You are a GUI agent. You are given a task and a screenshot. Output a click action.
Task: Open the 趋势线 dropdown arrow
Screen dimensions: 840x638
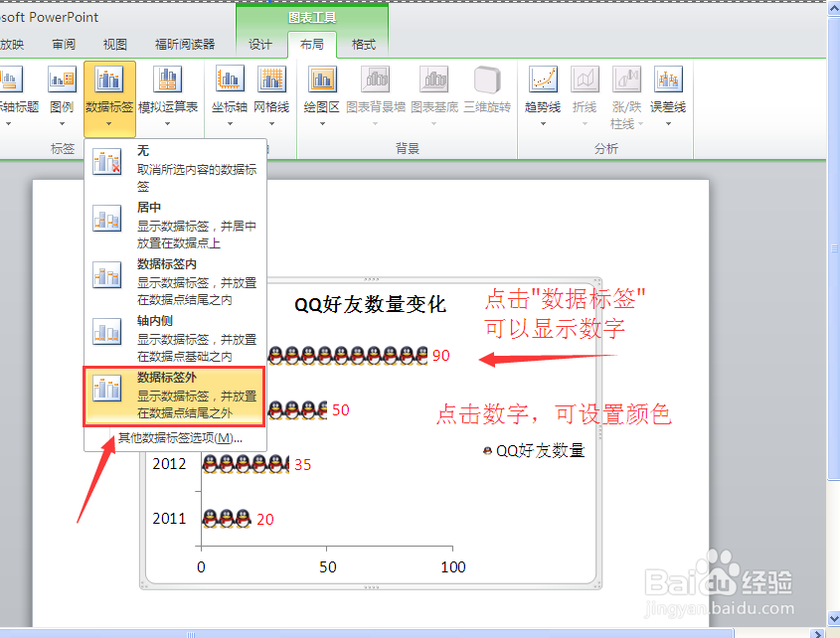point(543,122)
